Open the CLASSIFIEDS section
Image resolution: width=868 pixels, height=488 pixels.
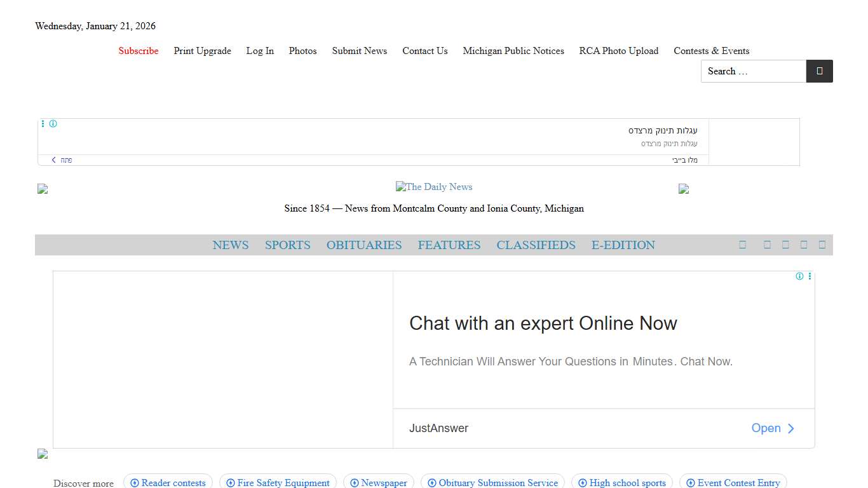point(536,245)
